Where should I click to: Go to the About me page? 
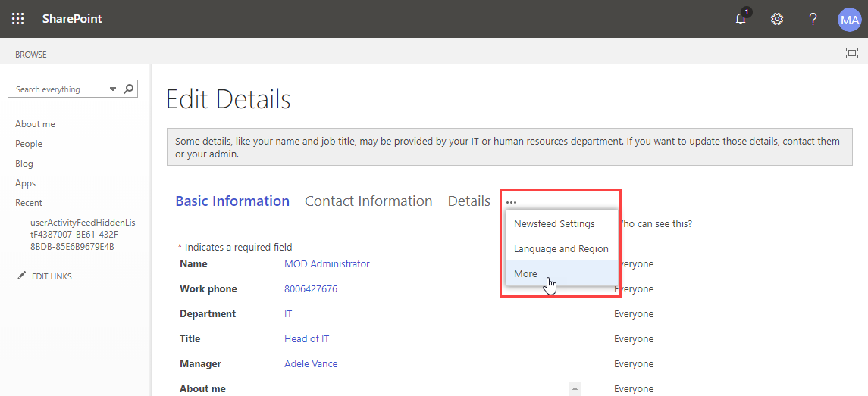(35, 124)
